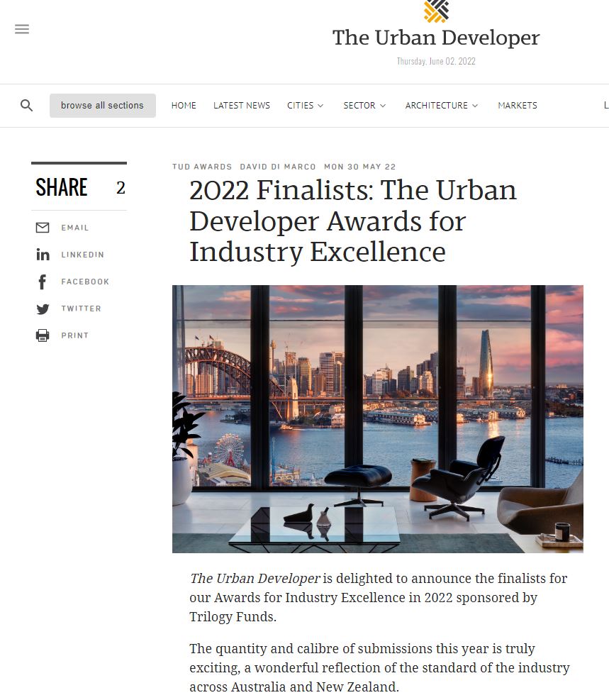Go to the Home menu item
This screenshot has height=700, width=609.
[184, 106]
